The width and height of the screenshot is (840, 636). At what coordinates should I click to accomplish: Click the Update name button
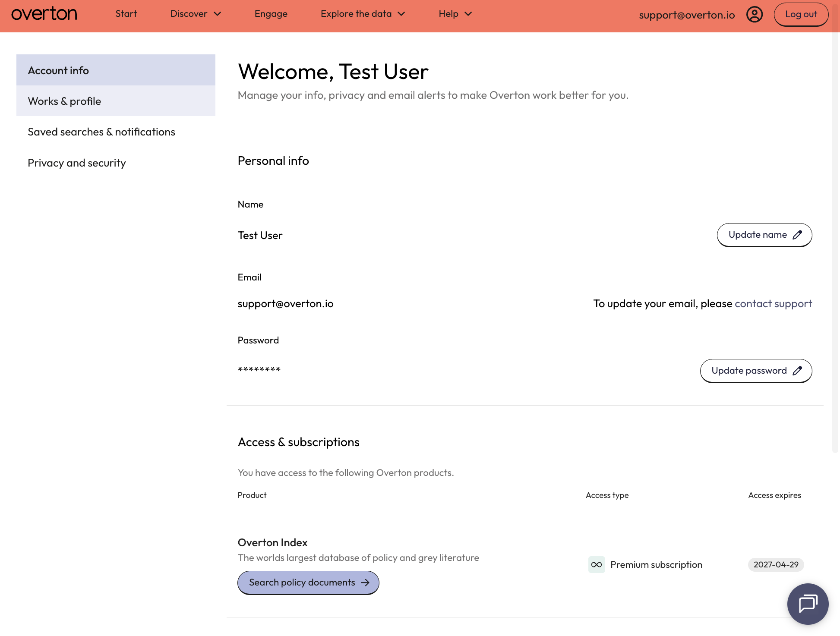[764, 235]
